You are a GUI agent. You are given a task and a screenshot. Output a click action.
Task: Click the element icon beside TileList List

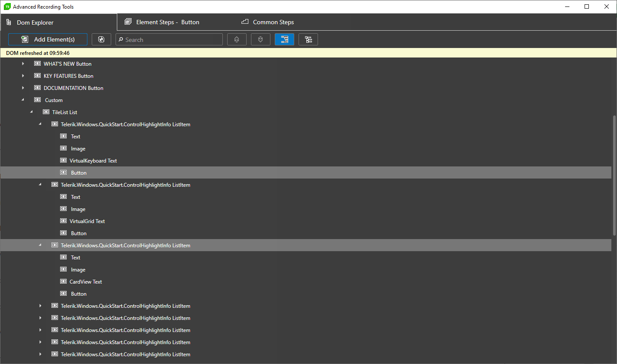point(46,112)
